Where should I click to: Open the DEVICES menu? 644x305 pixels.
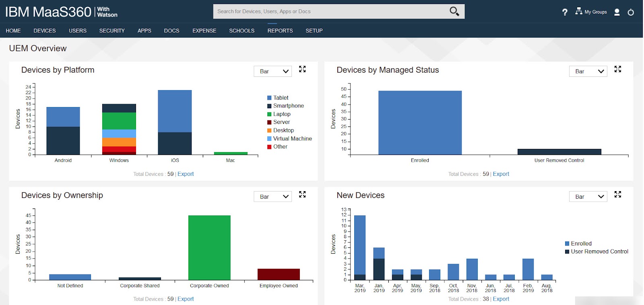pos(45,31)
